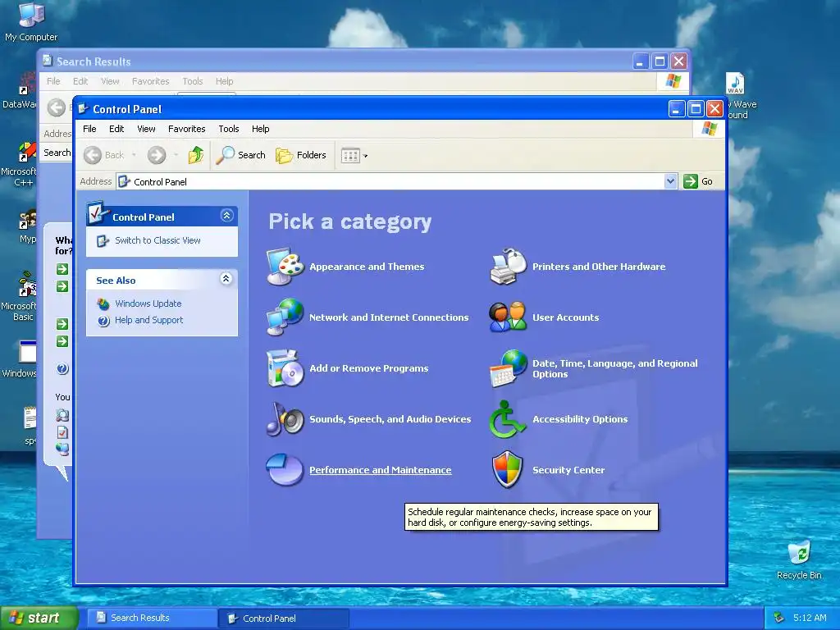Open the Address bar dropdown arrow
The image size is (840, 630).
point(670,181)
